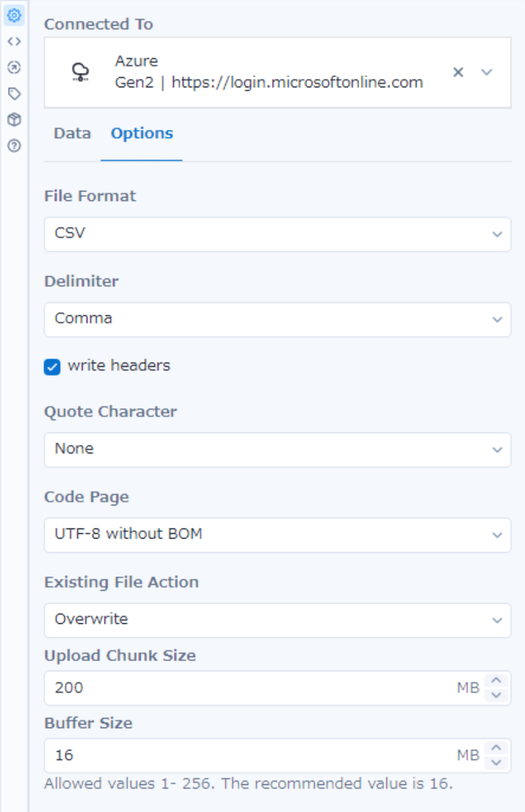Image resolution: width=525 pixels, height=812 pixels.
Task: Select the Options tab
Action: [141, 133]
